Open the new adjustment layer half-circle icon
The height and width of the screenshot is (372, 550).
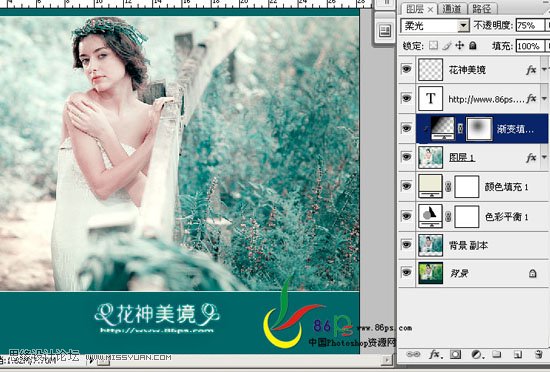click(477, 354)
